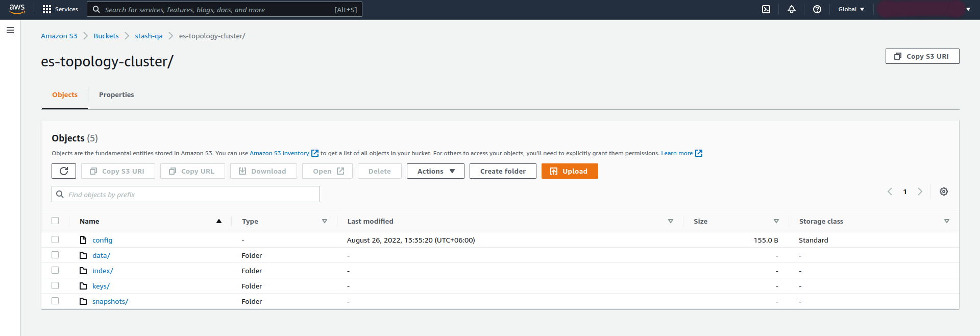
Task: Open the data/ folder link
Action: click(101, 255)
